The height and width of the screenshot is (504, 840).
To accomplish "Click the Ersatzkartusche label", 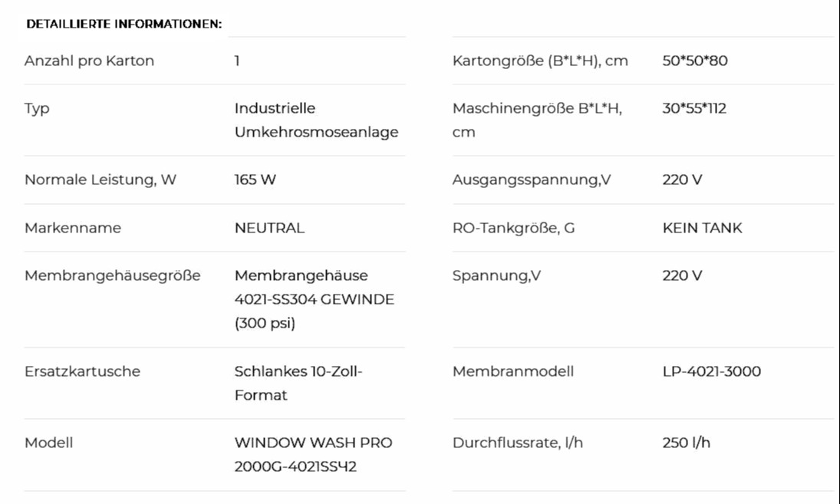I will pyautogui.click(x=83, y=372).
